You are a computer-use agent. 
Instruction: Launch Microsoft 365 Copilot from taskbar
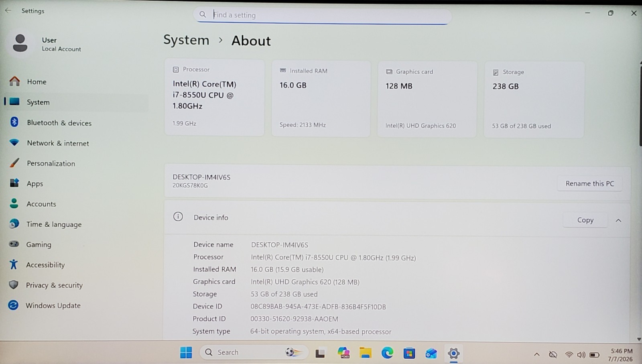click(x=343, y=353)
